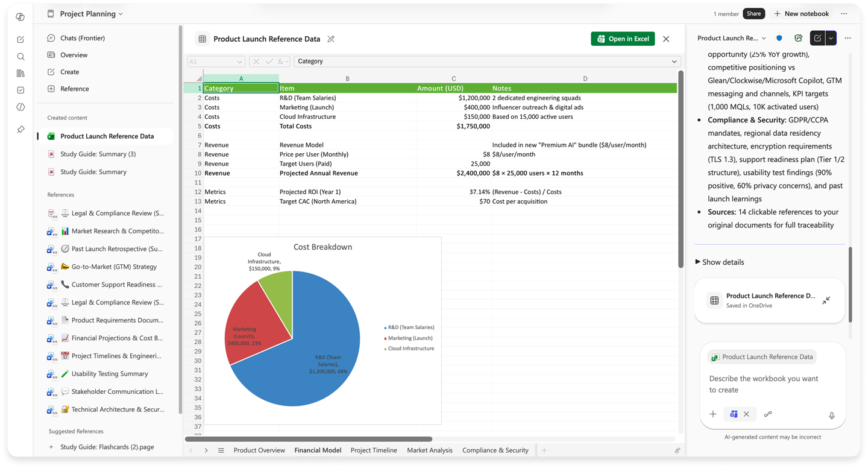The width and height of the screenshot is (868, 468).
Task: Open the Compliance & Security sheet tab
Action: pos(495,451)
